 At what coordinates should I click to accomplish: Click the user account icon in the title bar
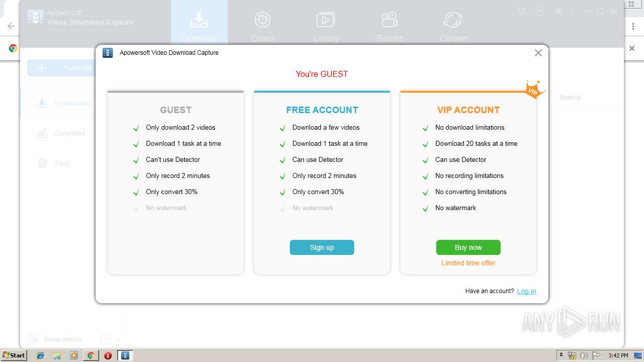[x=540, y=11]
